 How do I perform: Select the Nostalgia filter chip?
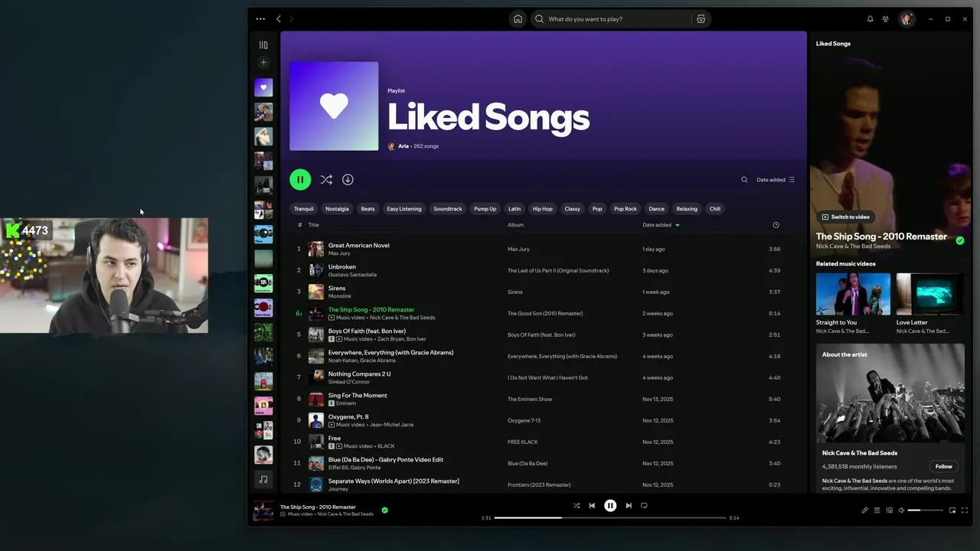pyautogui.click(x=337, y=209)
